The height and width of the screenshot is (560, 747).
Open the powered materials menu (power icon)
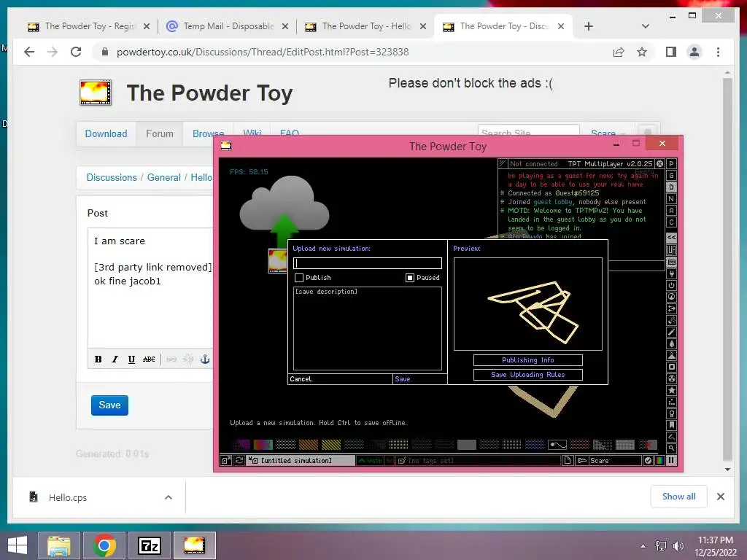pos(671,286)
